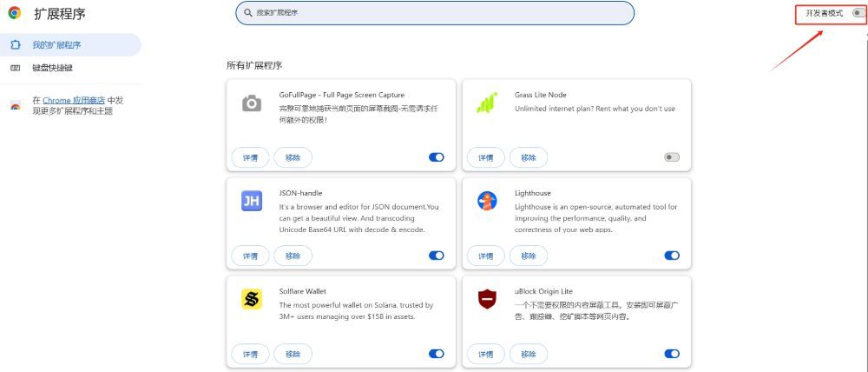Image resolution: width=868 pixels, height=372 pixels.
Task: Open 详情 for Grass Lite Node
Action: tap(485, 157)
